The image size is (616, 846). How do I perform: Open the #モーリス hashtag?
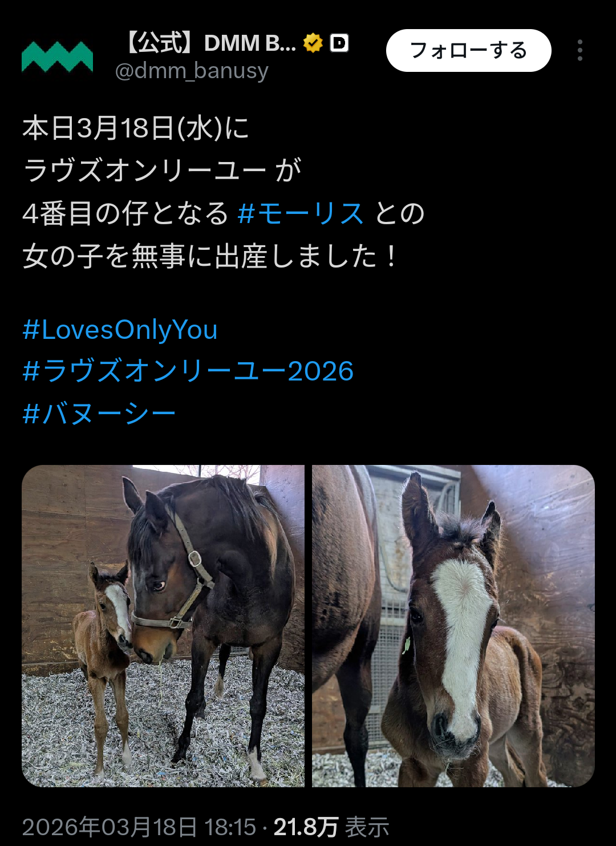301,214
